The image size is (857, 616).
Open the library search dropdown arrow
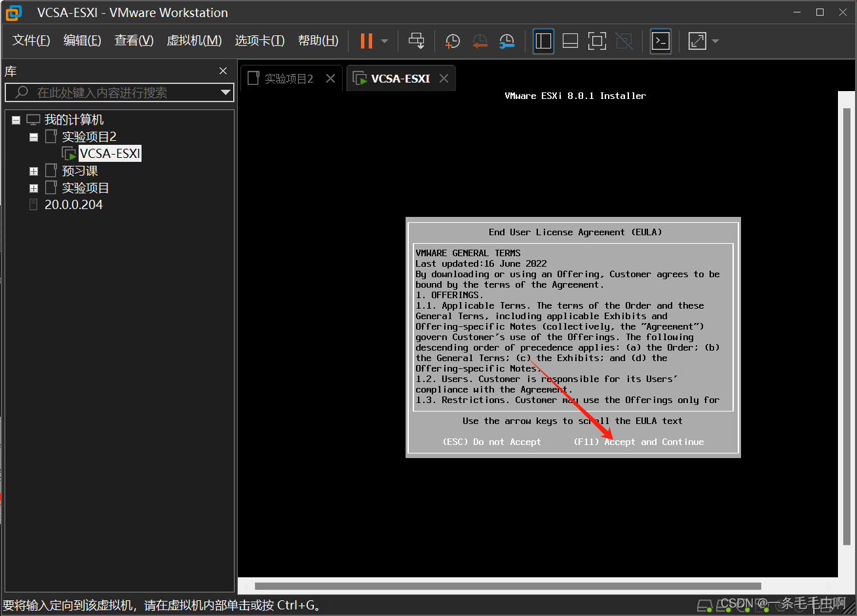tap(226, 92)
